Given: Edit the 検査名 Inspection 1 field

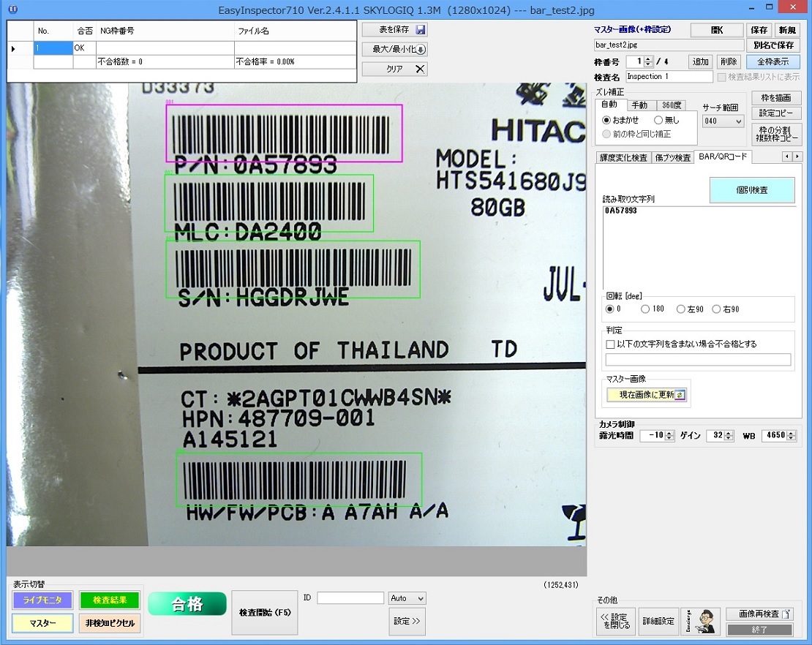Looking at the screenshot, I should pyautogui.click(x=669, y=77).
